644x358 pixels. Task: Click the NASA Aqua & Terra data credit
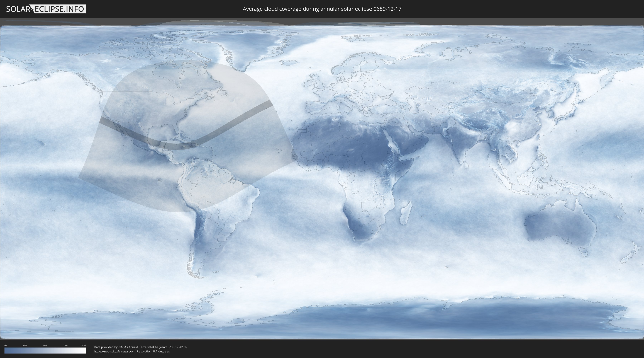click(x=140, y=347)
